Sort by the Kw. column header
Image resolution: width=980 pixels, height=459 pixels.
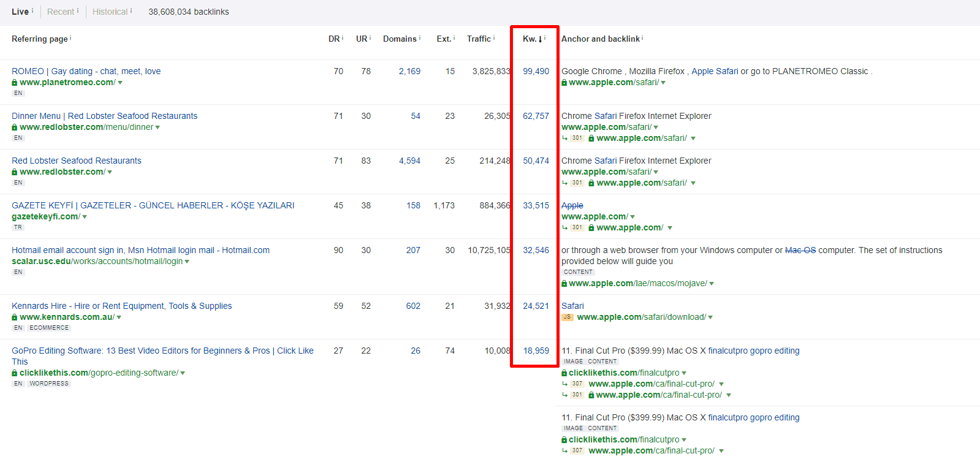[532, 39]
